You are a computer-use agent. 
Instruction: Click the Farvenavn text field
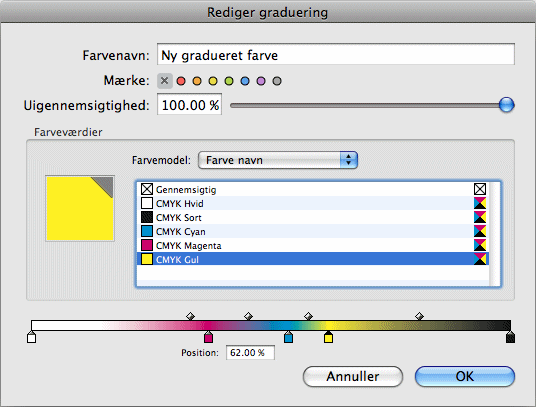336,54
